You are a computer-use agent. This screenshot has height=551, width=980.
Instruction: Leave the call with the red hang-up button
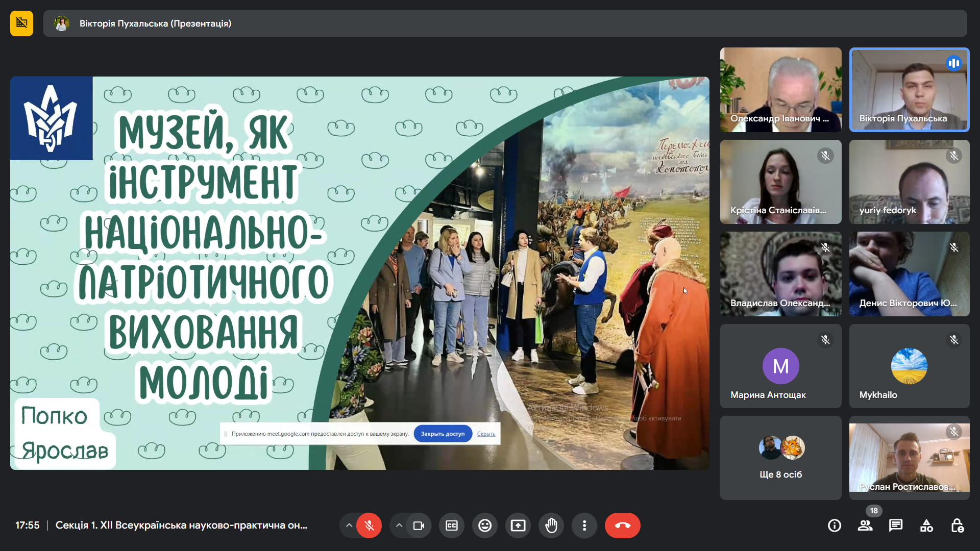(622, 525)
